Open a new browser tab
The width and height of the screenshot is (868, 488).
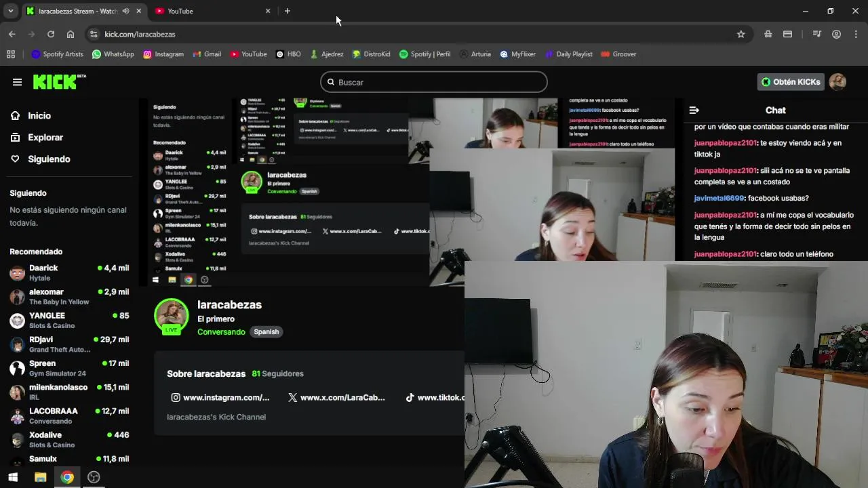(x=288, y=11)
